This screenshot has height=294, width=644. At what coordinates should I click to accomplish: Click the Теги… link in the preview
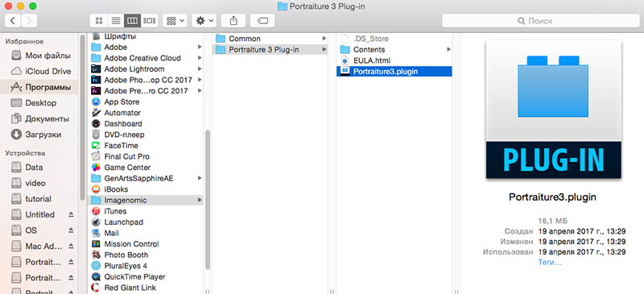click(x=550, y=263)
